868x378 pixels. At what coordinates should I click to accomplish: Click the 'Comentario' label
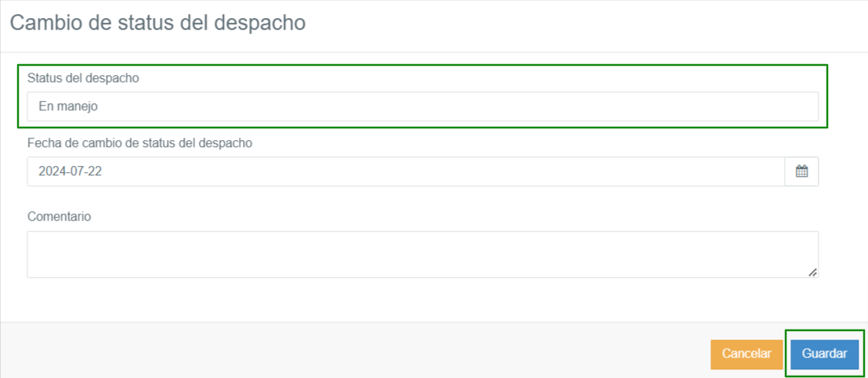coord(59,217)
